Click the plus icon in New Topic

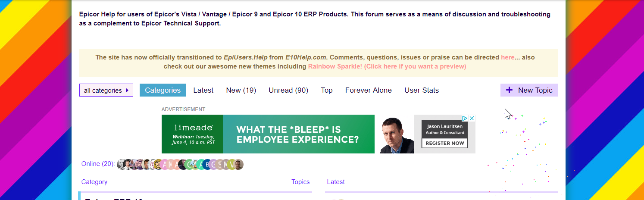pos(509,90)
